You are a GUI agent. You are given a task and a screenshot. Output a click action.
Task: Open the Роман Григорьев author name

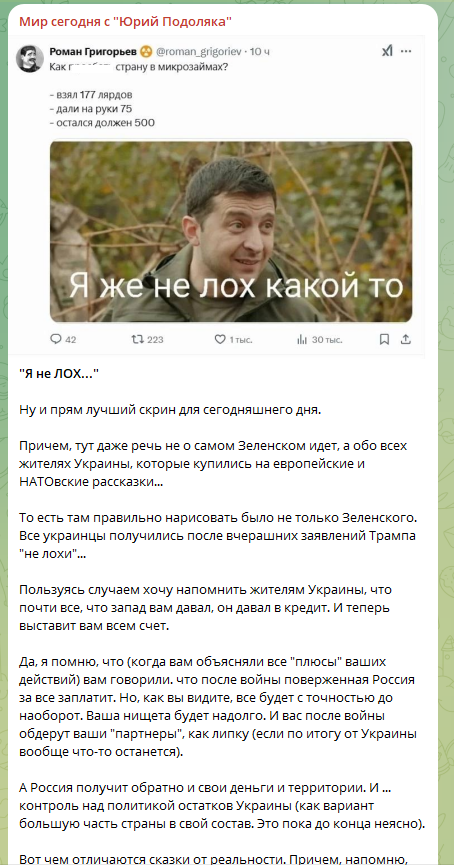(92, 51)
